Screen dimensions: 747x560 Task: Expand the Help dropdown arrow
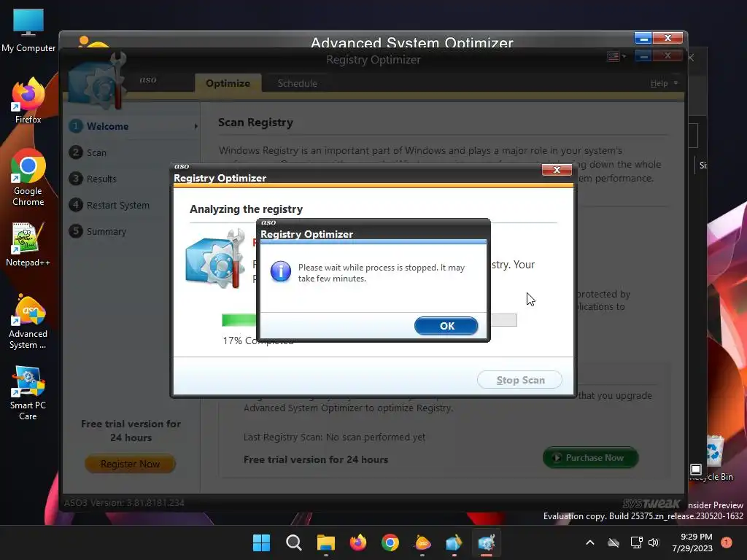676,83
